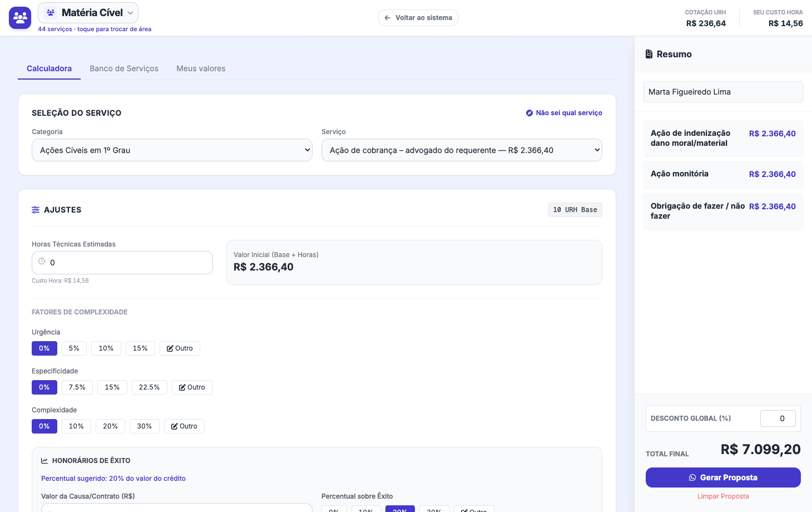Click Voltar ao sistema button
The height and width of the screenshot is (512, 812).
[x=418, y=18]
